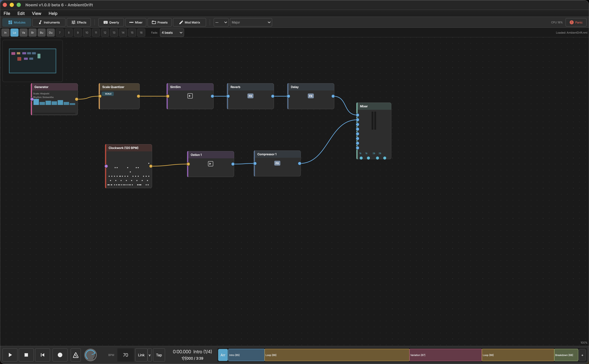
Task: Click the Mixer level meter
Action: tap(374, 121)
